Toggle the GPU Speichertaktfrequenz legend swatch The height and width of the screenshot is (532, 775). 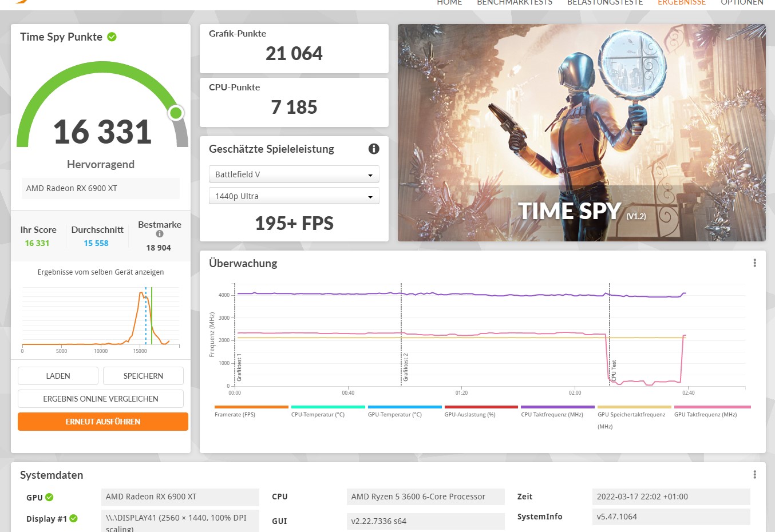click(635, 407)
